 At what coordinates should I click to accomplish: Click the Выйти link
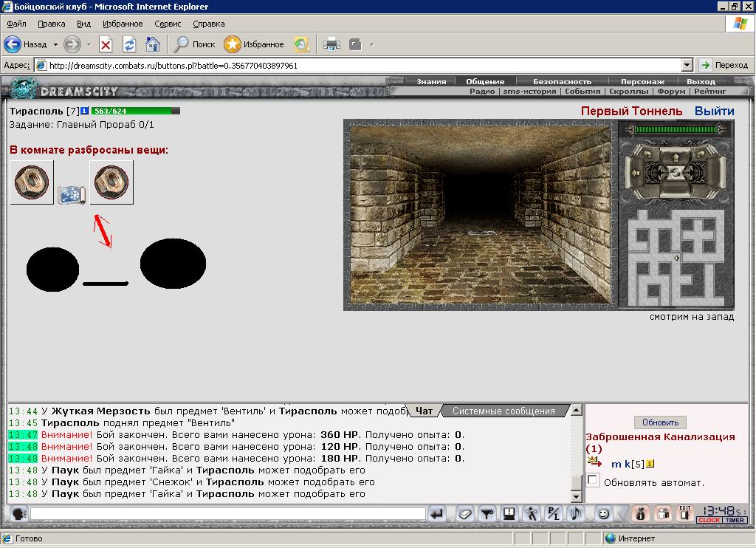coord(714,111)
